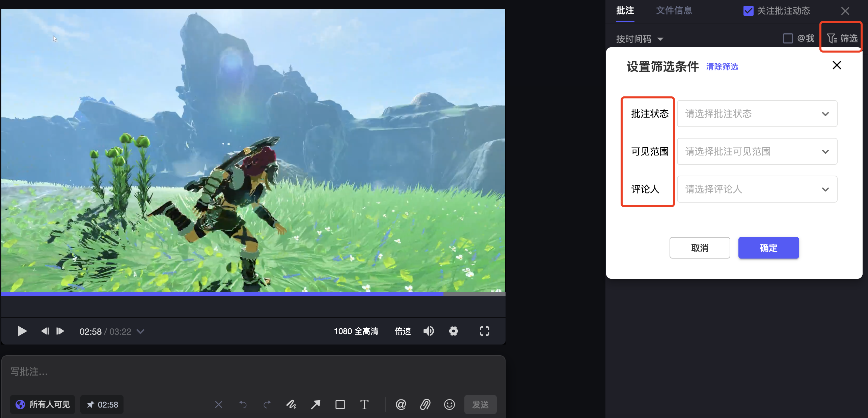The image size is (868, 418).
Task: Redo annotation stroke
Action: pyautogui.click(x=267, y=404)
